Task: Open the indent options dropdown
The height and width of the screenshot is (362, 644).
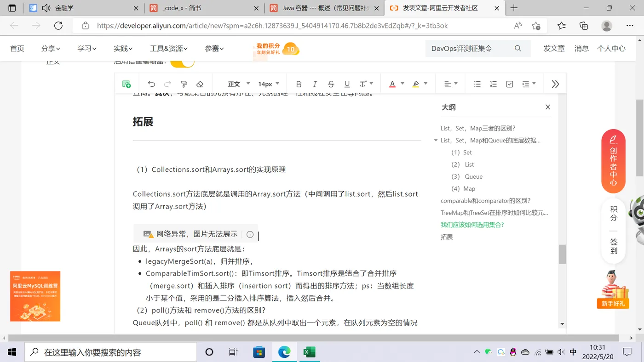Action: click(x=529, y=84)
